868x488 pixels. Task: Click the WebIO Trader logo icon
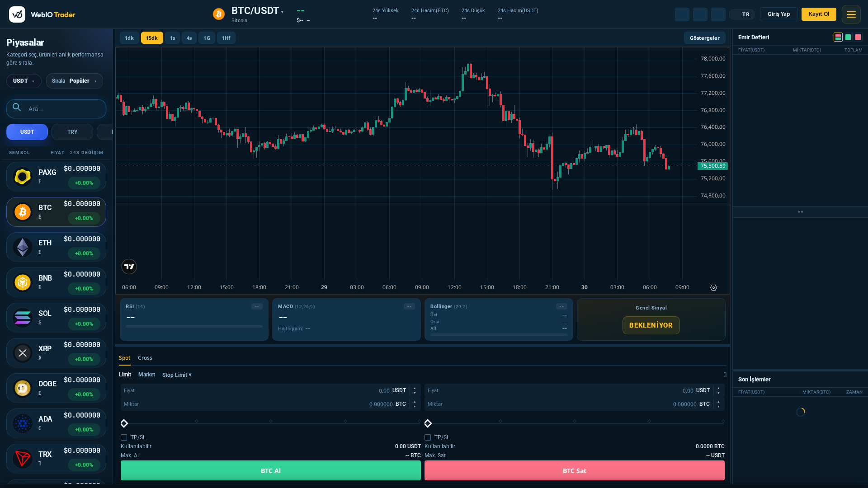pos(17,14)
